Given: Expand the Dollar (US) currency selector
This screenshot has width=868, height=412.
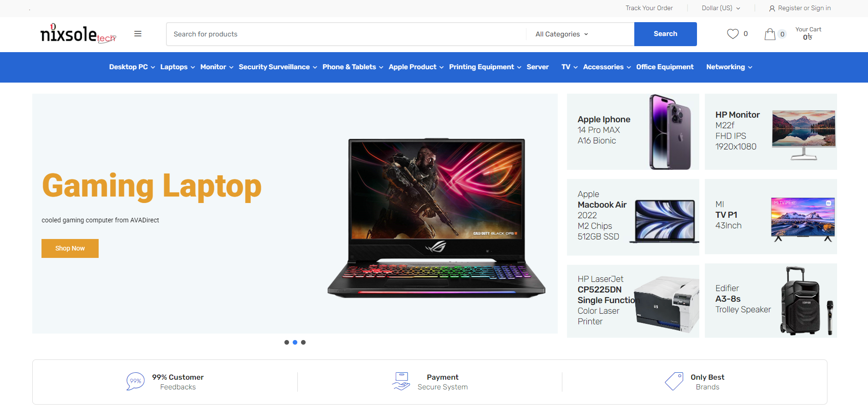Looking at the screenshot, I should click(721, 8).
